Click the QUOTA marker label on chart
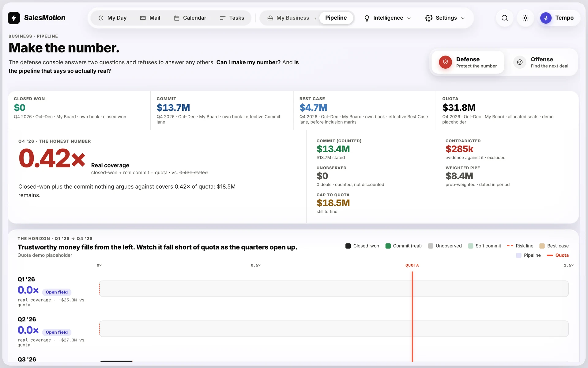588x368 pixels. pyautogui.click(x=412, y=265)
